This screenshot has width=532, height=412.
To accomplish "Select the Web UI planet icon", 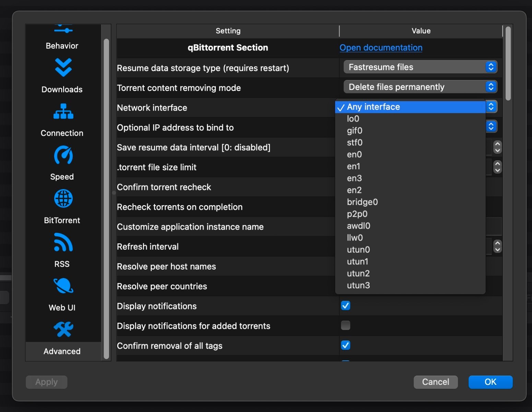I will pos(63,286).
